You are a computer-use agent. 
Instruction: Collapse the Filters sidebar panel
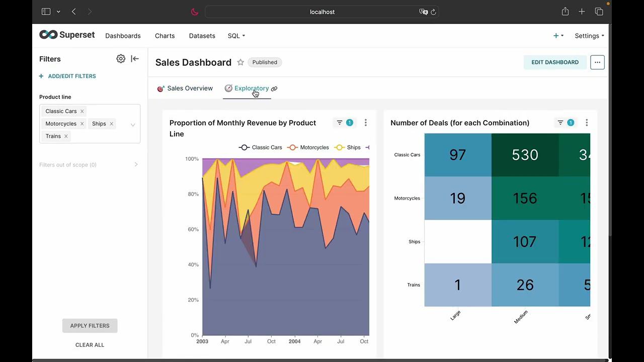point(135,59)
